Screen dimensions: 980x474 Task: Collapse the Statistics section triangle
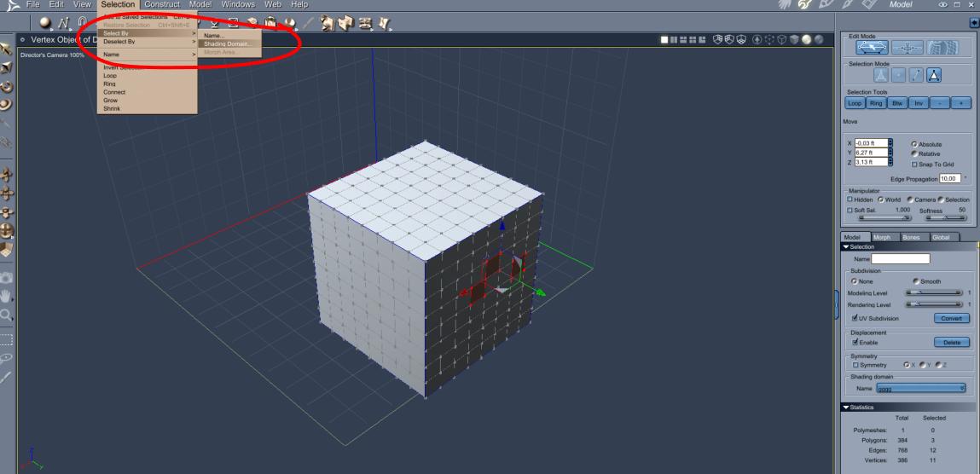click(x=846, y=408)
